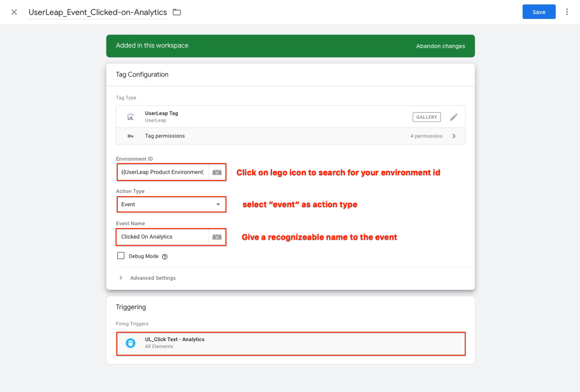Click the Debug Mode label

143,256
